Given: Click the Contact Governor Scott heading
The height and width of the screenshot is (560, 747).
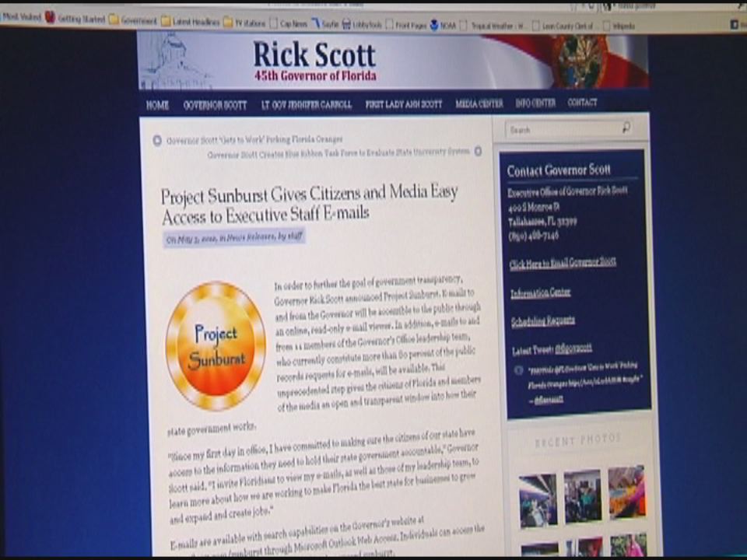Looking at the screenshot, I should [x=559, y=170].
